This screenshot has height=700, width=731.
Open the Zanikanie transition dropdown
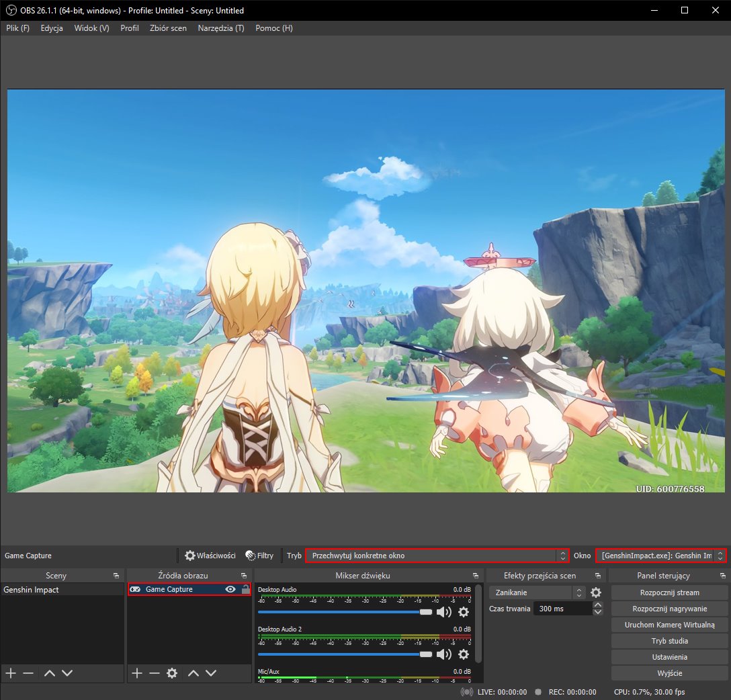(x=537, y=593)
